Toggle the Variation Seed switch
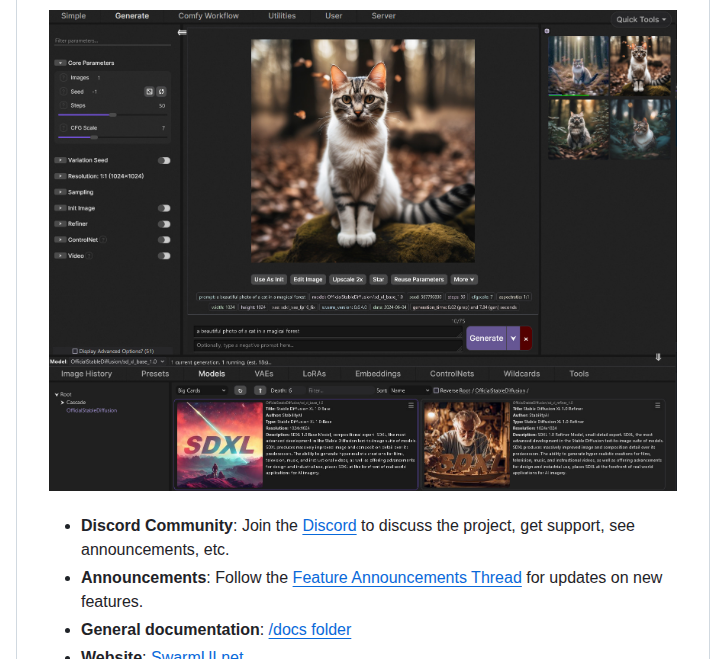Image resolution: width=710 pixels, height=659 pixels. tap(164, 160)
